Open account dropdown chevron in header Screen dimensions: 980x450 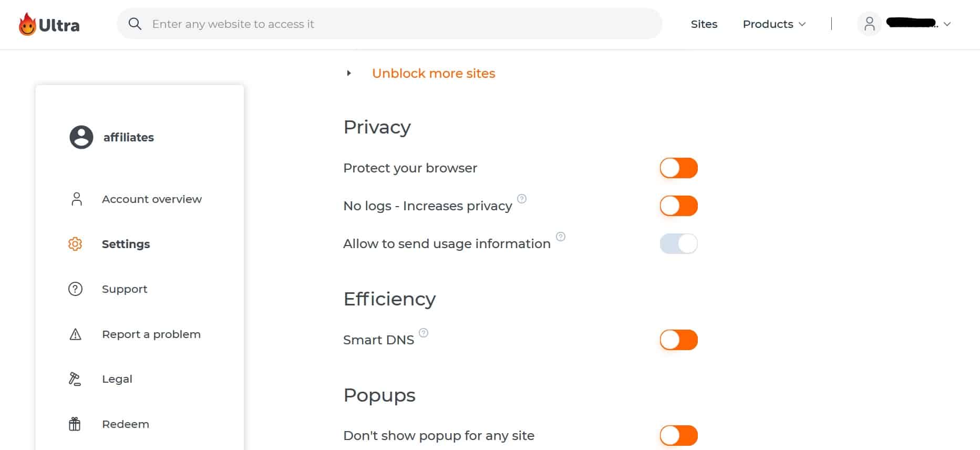[x=947, y=24]
